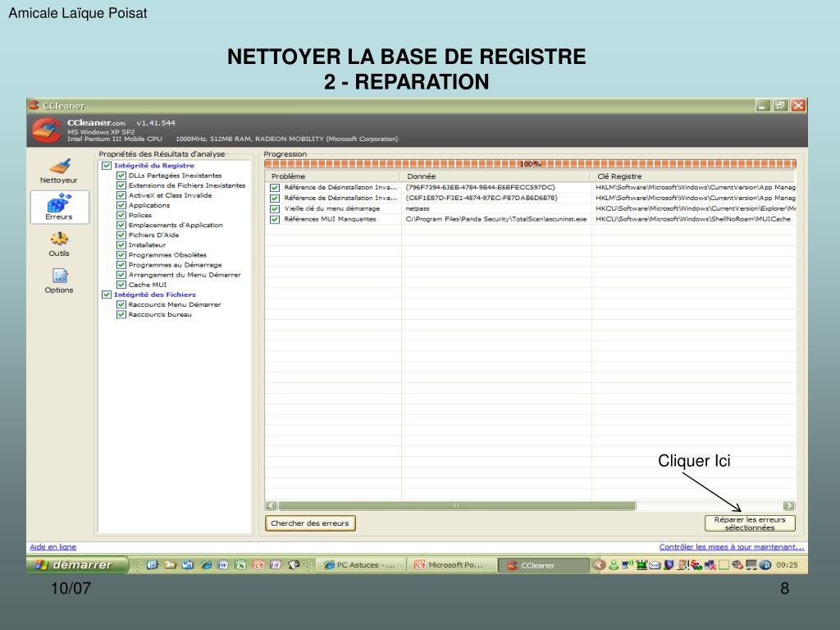The width and height of the screenshot is (840, 630).
Task: Click the first quick launch icon after démarrer
Action: point(152,564)
